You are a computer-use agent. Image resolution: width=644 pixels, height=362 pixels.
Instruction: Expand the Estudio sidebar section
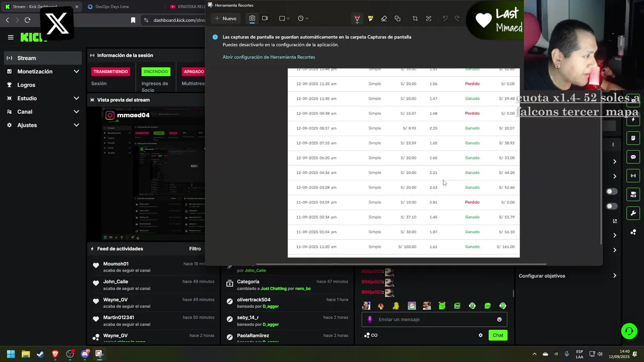[x=42, y=99]
